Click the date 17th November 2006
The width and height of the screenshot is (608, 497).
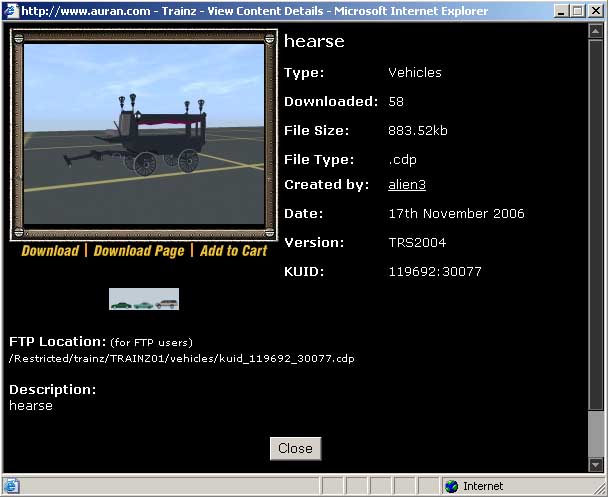(x=456, y=214)
